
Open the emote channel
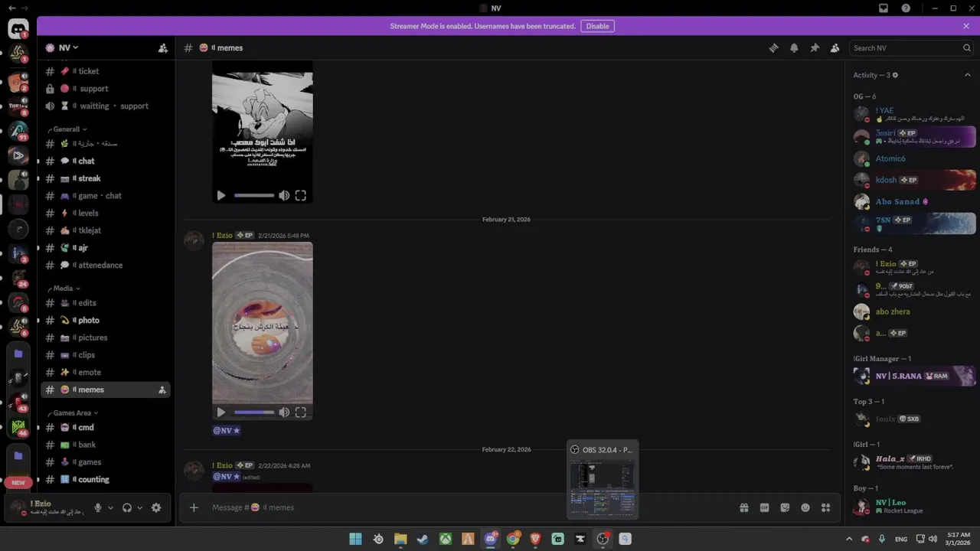(x=106, y=372)
